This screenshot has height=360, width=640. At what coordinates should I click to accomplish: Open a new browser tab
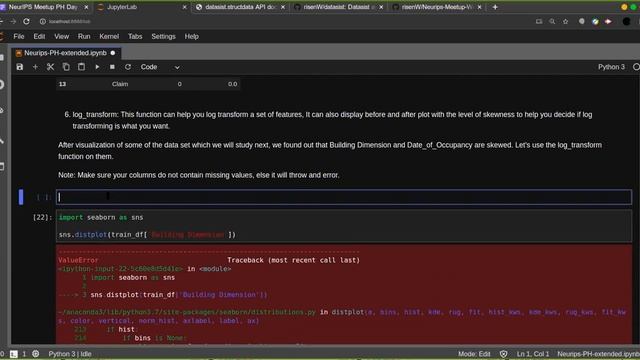495,7
